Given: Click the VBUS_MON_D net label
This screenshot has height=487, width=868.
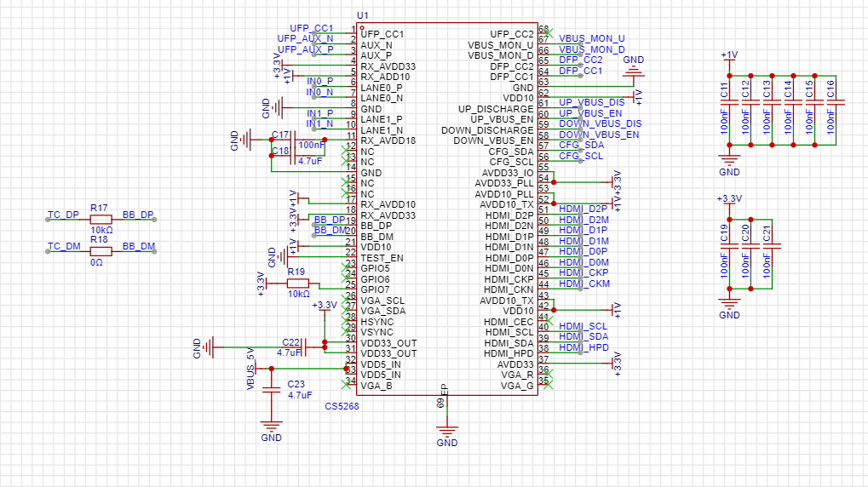Looking at the screenshot, I should click(592, 49).
